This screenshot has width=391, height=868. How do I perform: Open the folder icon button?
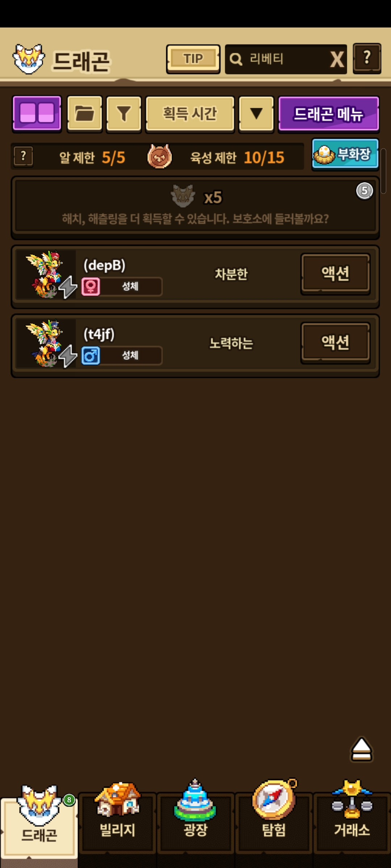coord(84,114)
